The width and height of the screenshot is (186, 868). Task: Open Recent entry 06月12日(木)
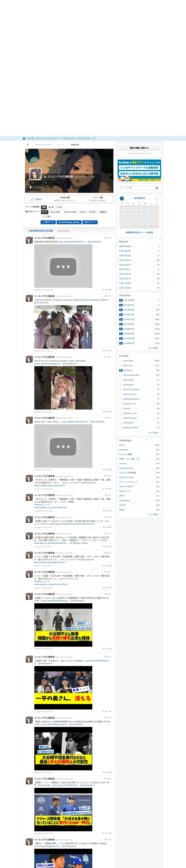point(125,260)
